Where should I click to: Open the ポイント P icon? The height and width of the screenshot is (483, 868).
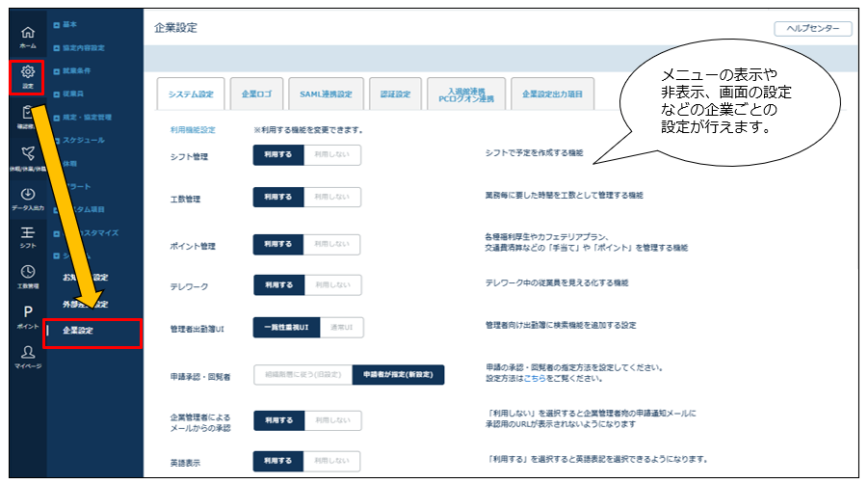tap(28, 315)
